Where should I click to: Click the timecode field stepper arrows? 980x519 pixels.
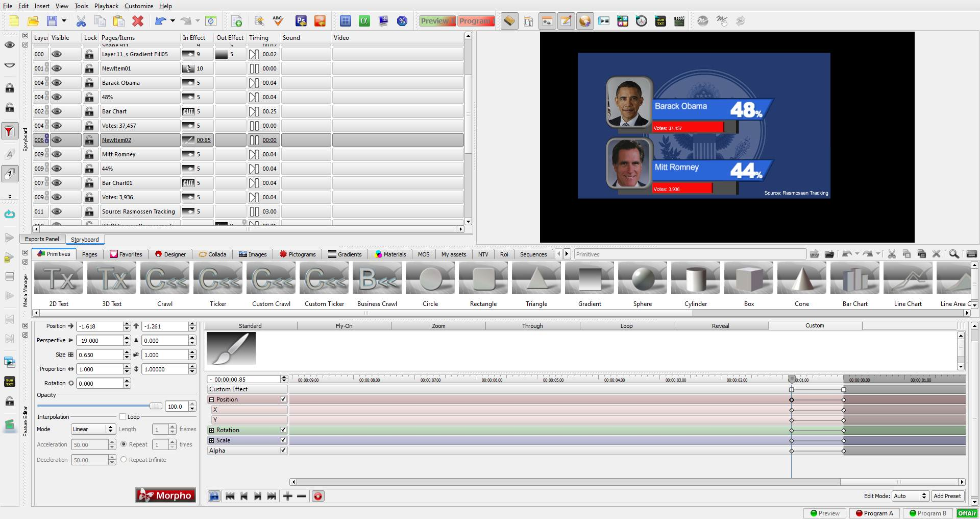(284, 379)
